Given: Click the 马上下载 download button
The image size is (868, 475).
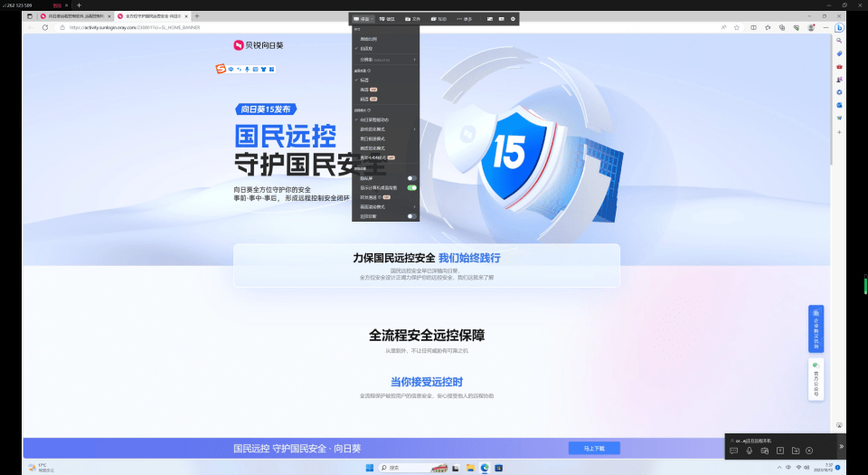Looking at the screenshot, I should [594, 449].
